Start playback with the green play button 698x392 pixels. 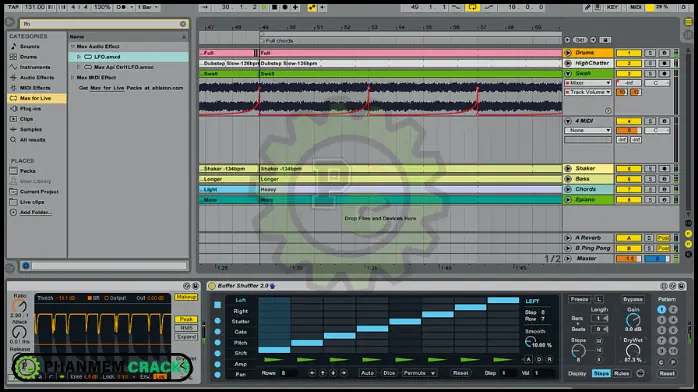coord(264,7)
